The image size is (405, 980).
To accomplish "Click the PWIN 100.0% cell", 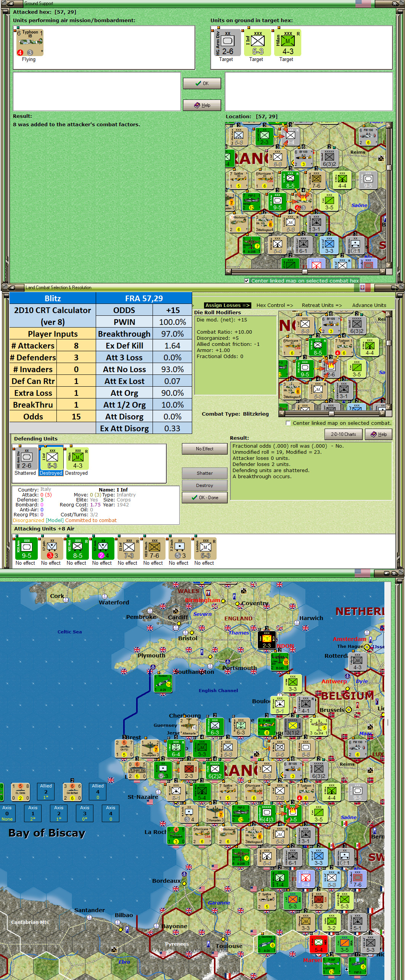I will pyautogui.click(x=172, y=322).
